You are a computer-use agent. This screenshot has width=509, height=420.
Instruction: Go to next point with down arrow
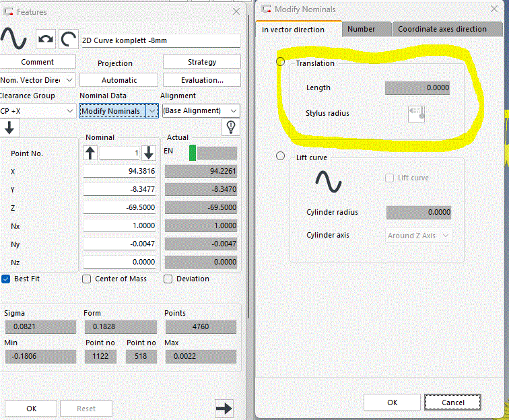[149, 153]
